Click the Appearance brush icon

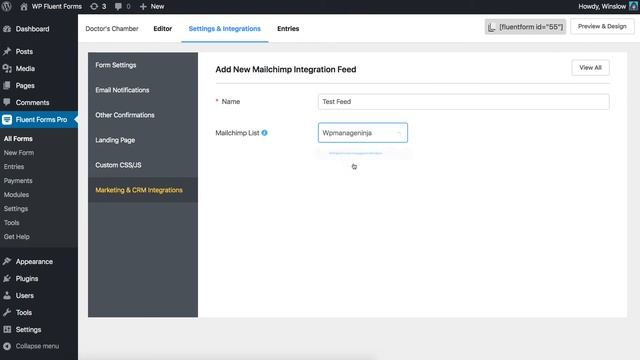pos(7,262)
